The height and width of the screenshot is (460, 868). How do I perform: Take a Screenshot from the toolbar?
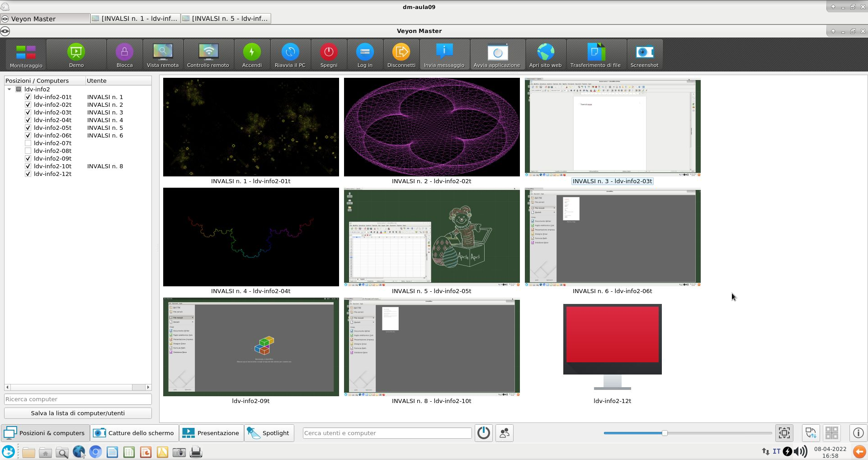(x=644, y=55)
